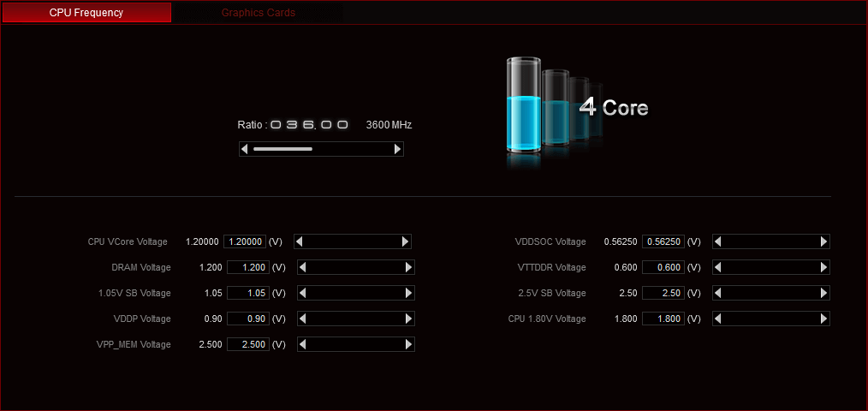Click the DRAM Voltage input field
Viewport: 868px width, 411px height.
(248, 267)
